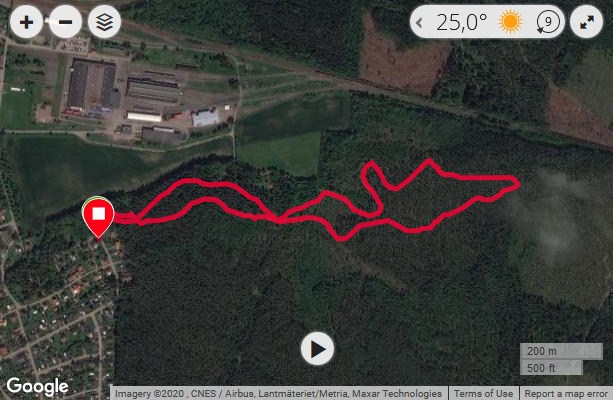Image resolution: width=613 pixels, height=400 pixels.
Task: Click the large dark-roofed industrial building
Action: tap(93, 83)
